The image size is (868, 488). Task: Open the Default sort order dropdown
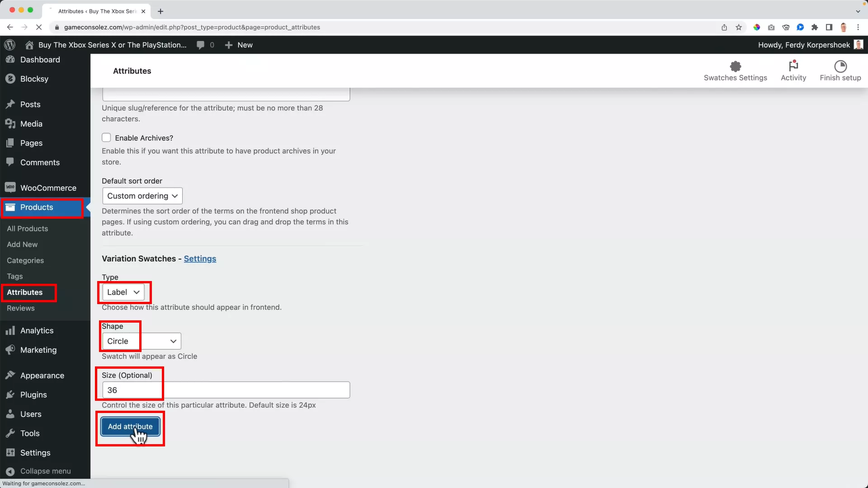142,196
